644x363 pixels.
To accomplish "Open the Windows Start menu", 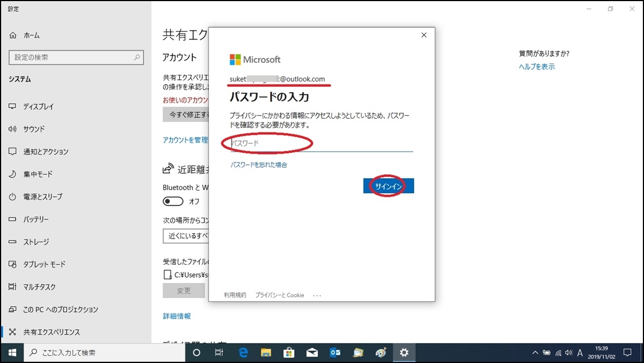I will pos(12,353).
